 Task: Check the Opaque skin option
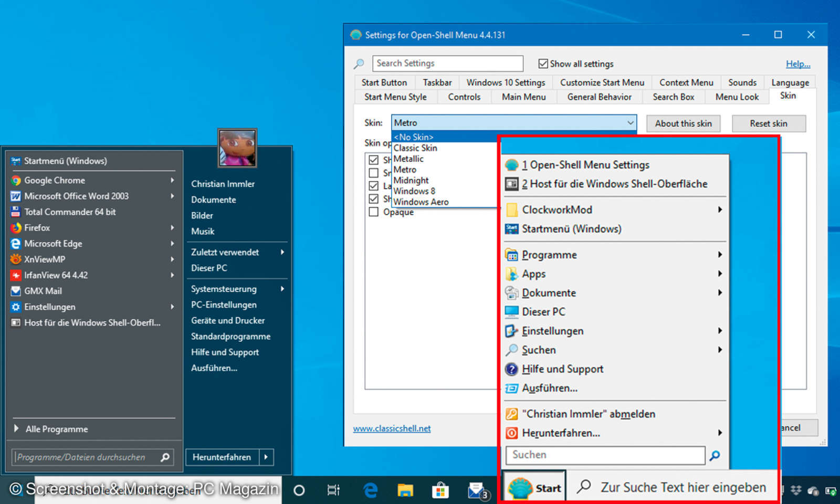[374, 212]
